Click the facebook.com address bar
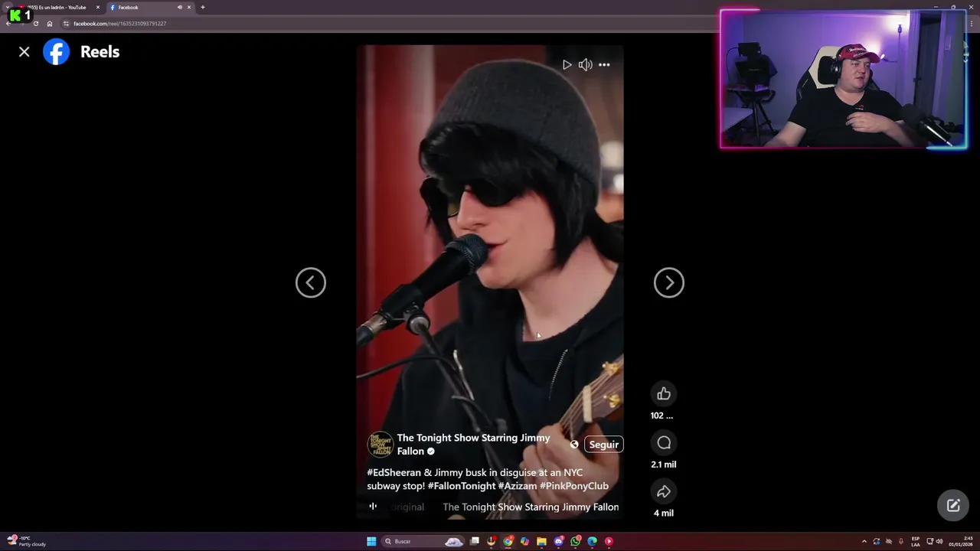The height and width of the screenshot is (551, 980). click(119, 24)
